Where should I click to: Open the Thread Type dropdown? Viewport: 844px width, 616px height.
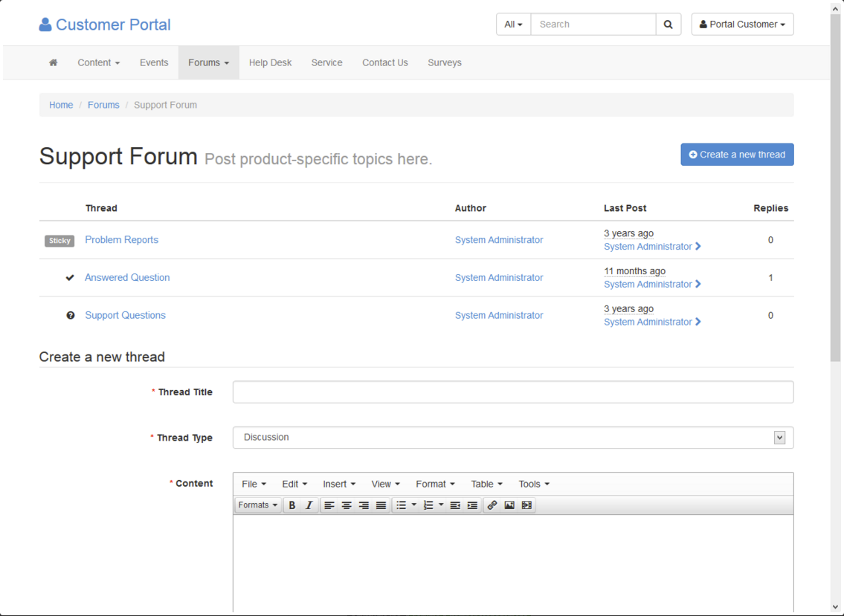512,437
